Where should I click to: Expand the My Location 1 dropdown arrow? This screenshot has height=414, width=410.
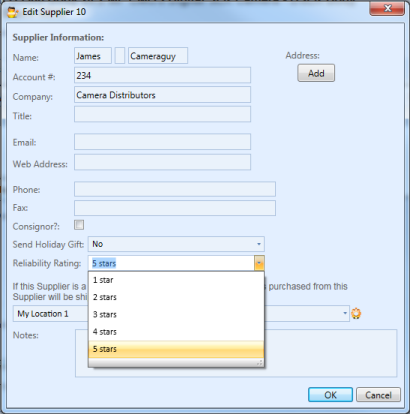[345, 313]
